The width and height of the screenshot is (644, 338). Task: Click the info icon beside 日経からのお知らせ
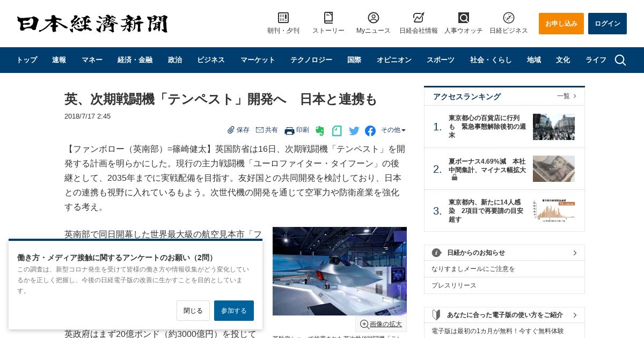click(x=437, y=253)
